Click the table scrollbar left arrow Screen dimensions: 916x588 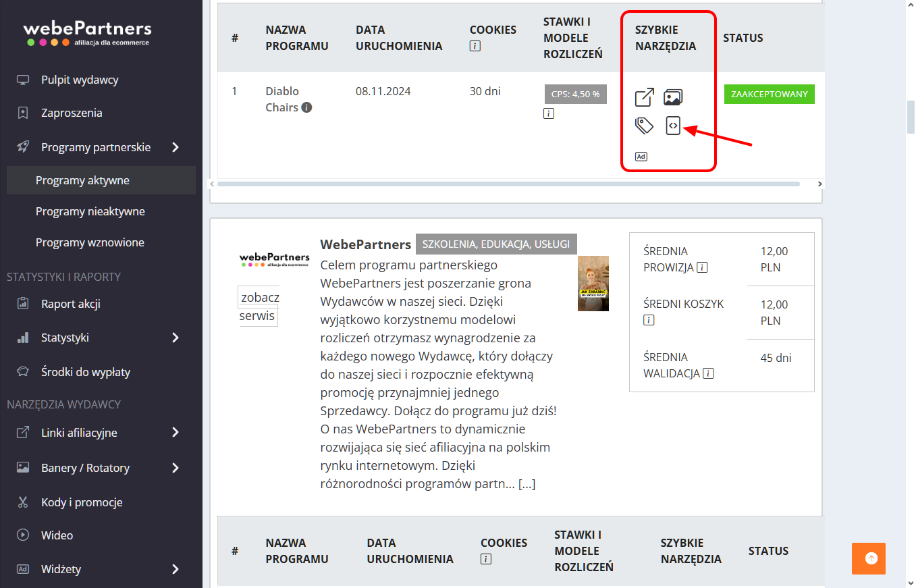tap(213, 184)
